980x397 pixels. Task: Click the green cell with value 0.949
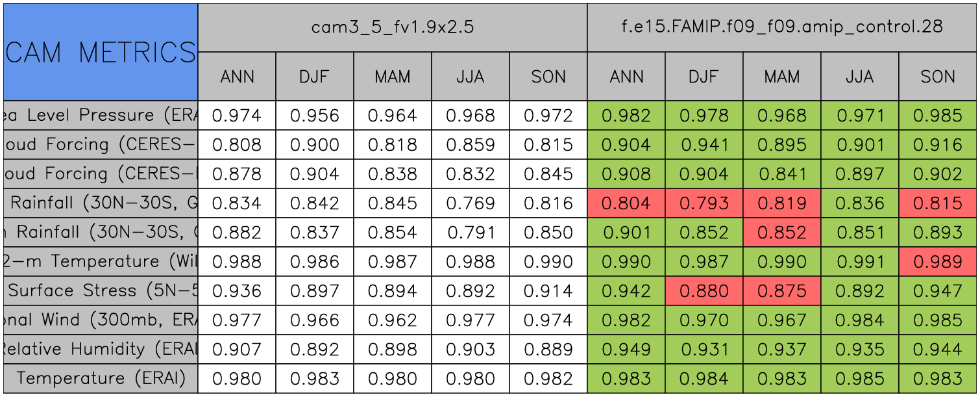(626, 350)
